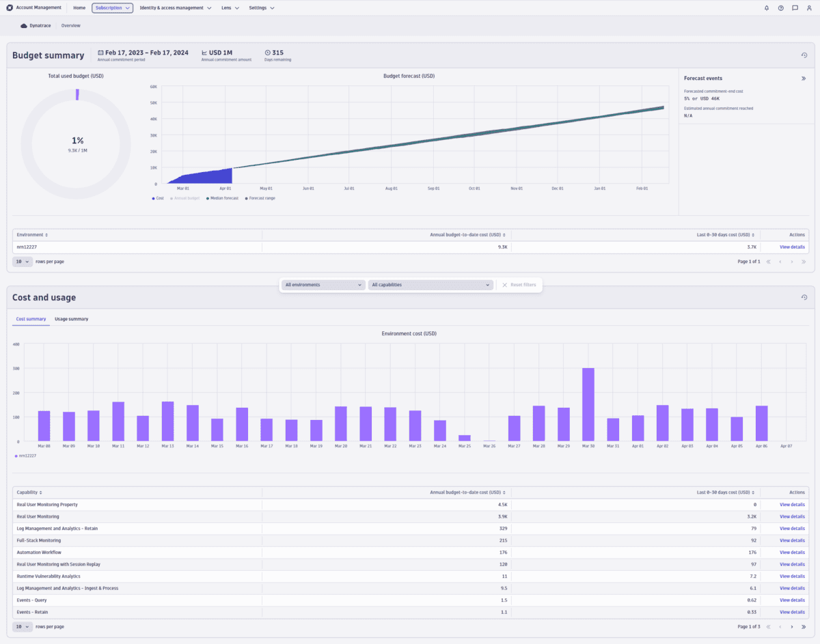Open the All capabilities dropdown

pyautogui.click(x=430, y=285)
